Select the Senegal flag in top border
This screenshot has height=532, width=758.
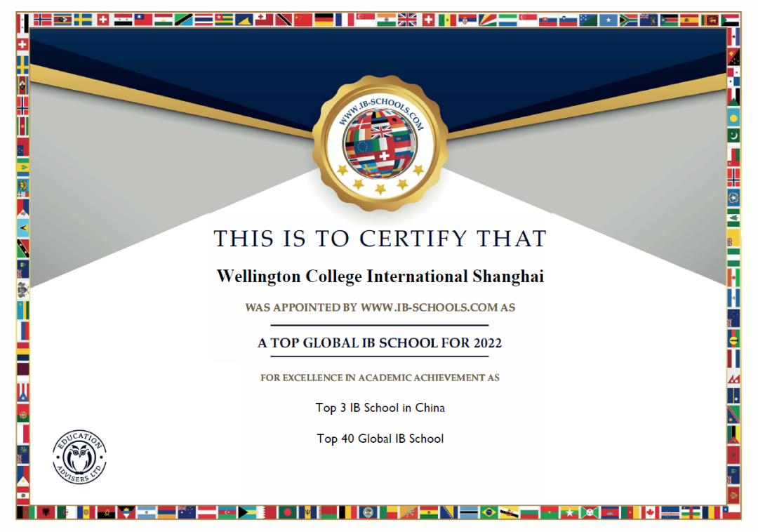[447, 20]
